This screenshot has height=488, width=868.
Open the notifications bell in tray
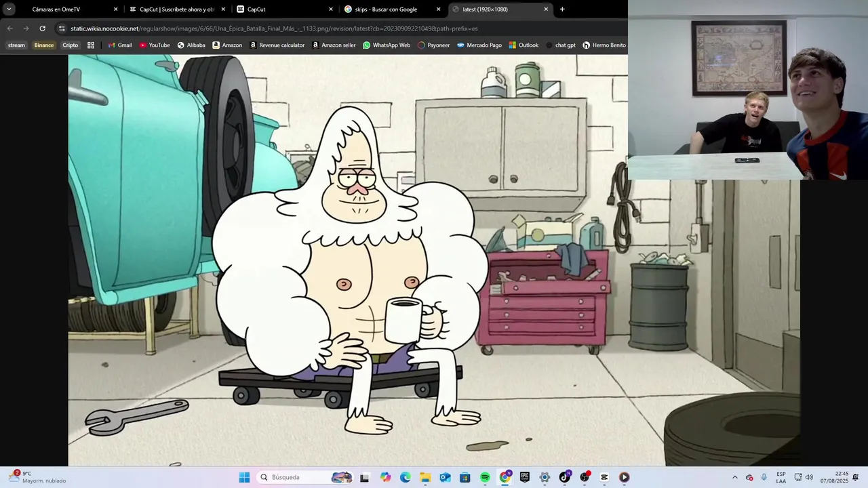click(x=856, y=477)
